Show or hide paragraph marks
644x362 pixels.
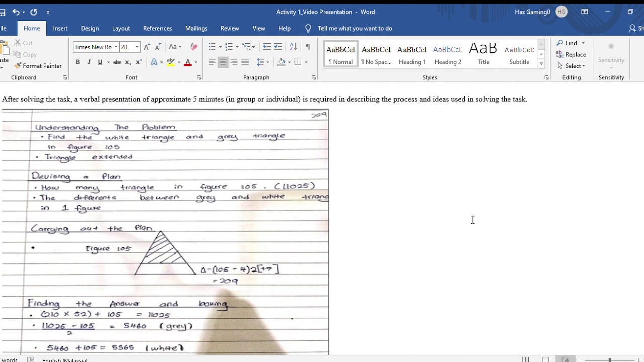click(308, 47)
